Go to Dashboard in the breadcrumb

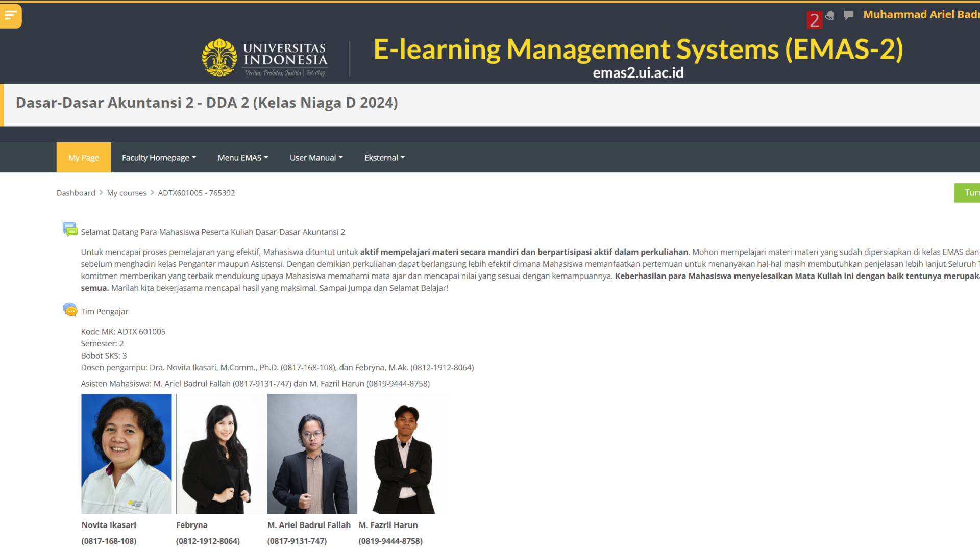pos(76,193)
